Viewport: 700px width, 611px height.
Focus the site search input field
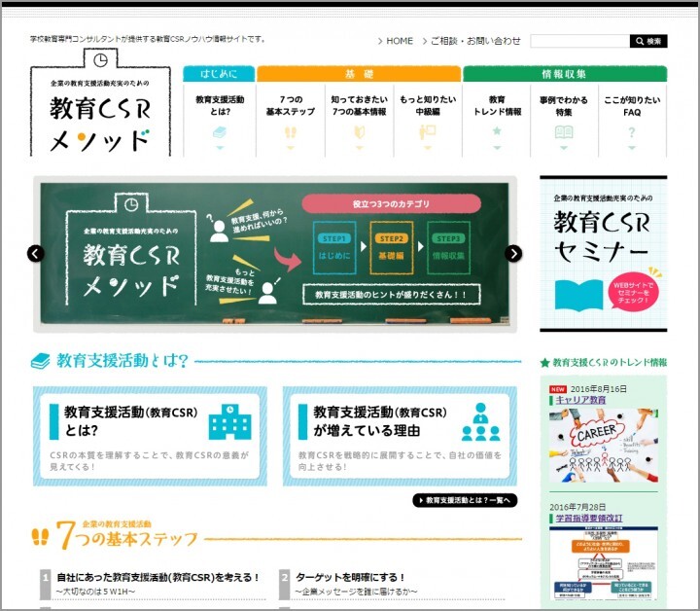pyautogui.click(x=579, y=41)
